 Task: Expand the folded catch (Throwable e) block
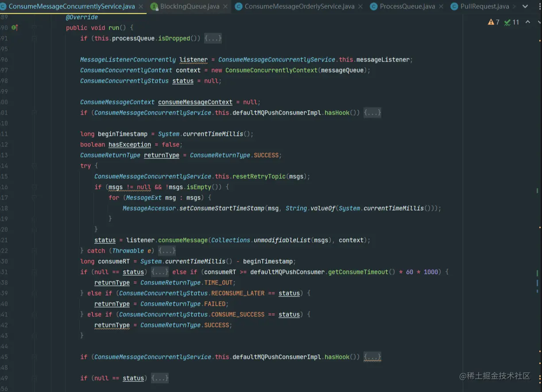pyautogui.click(x=167, y=251)
